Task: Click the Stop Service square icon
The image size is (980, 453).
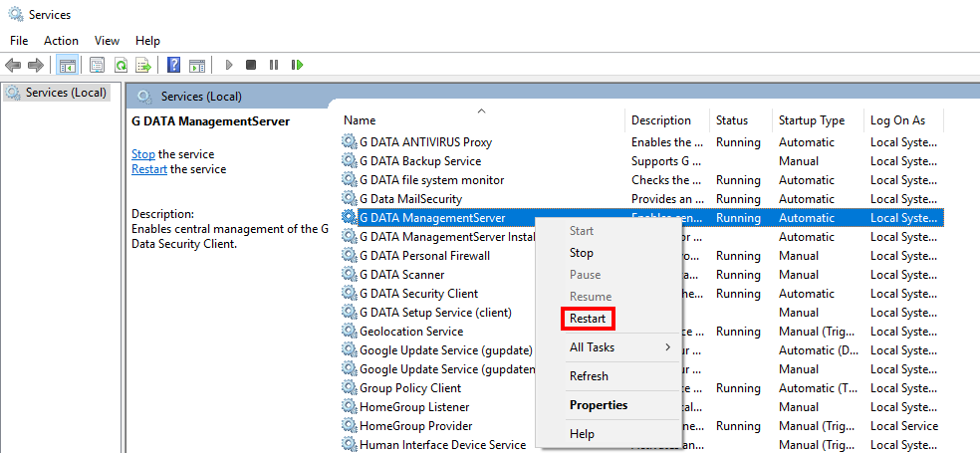Action: click(x=251, y=65)
